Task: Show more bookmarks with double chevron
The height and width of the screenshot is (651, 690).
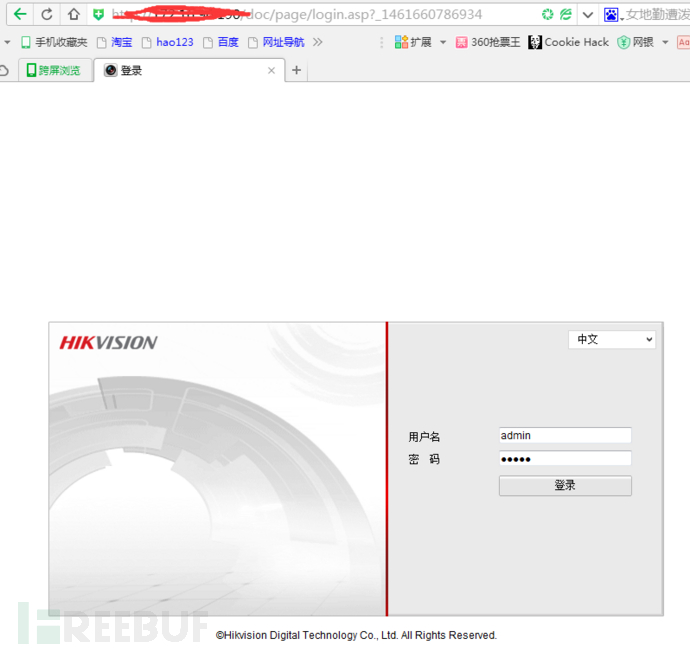Action: click(318, 42)
